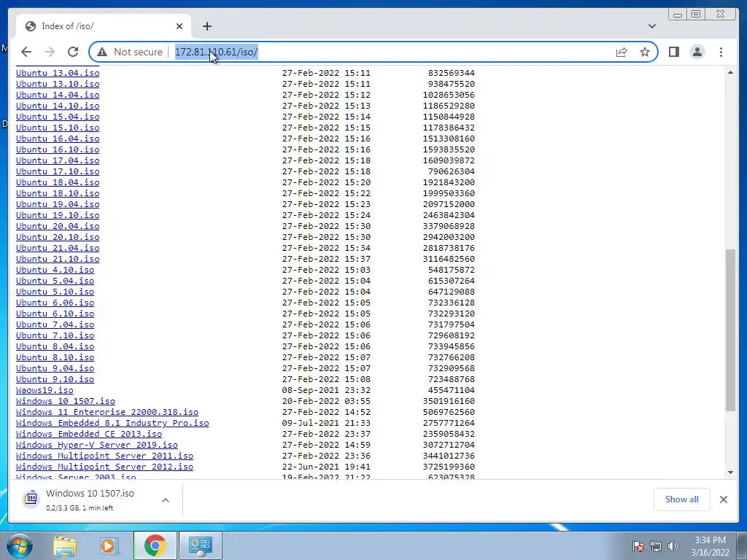Click the Not secure warning icon

pyautogui.click(x=102, y=52)
